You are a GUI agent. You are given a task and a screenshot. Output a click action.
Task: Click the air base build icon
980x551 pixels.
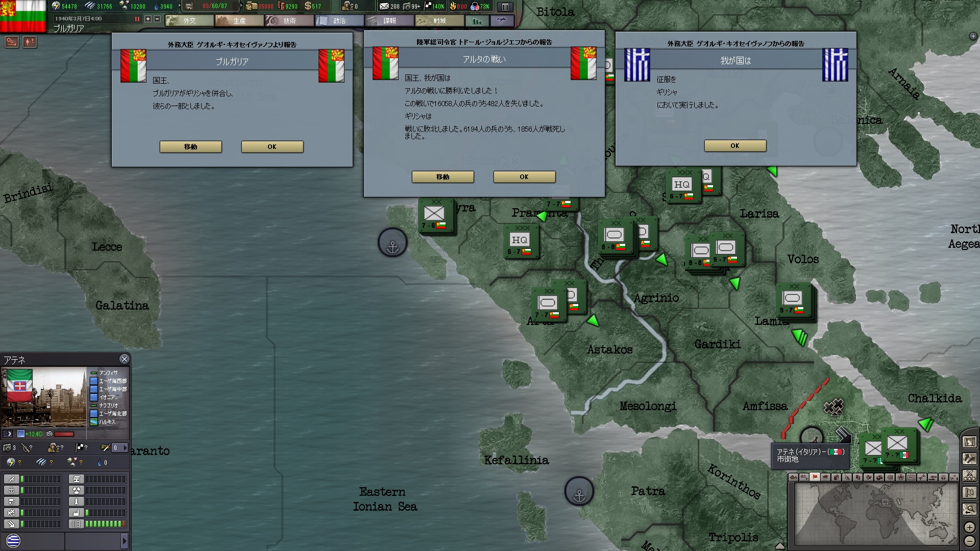click(12, 479)
